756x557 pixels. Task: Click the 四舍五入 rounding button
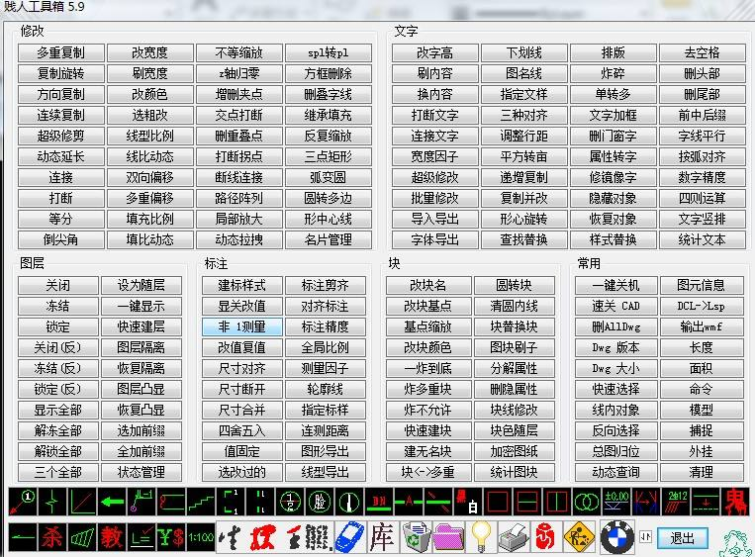242,430
